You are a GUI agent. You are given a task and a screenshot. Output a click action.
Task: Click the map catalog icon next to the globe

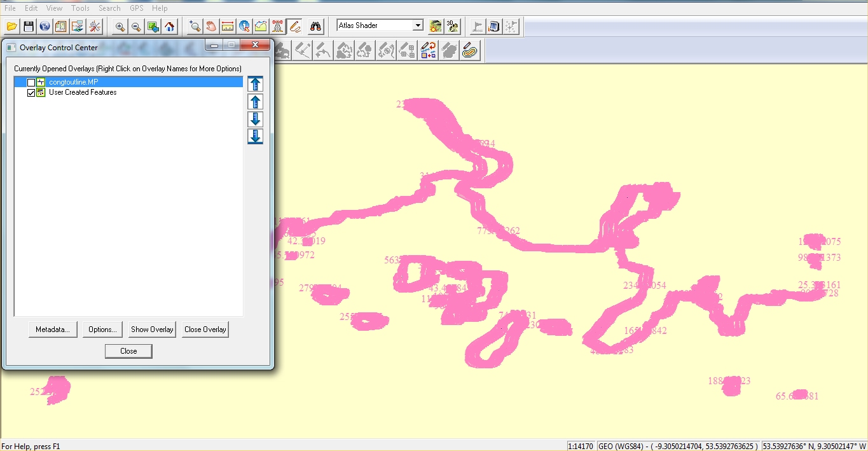[x=61, y=26]
